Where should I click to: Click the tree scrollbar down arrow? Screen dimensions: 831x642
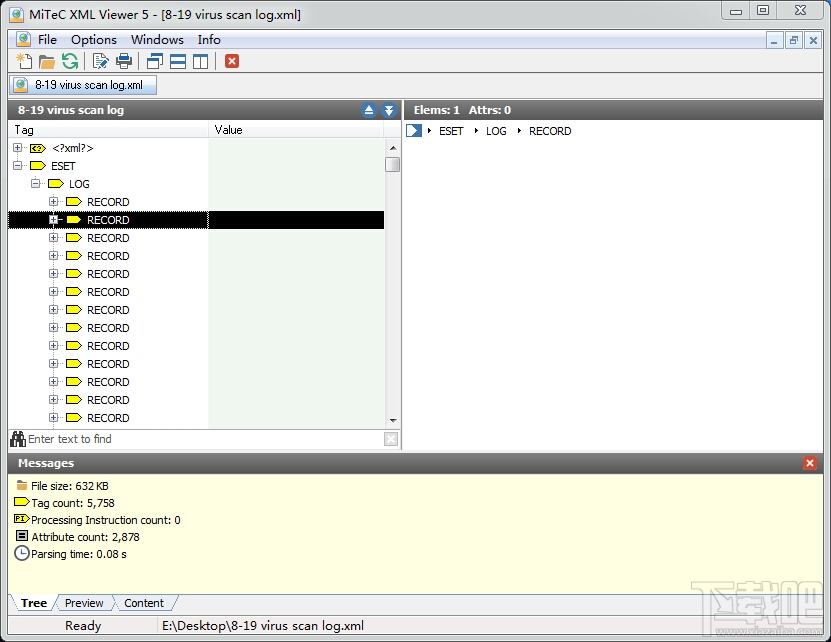tap(393, 420)
